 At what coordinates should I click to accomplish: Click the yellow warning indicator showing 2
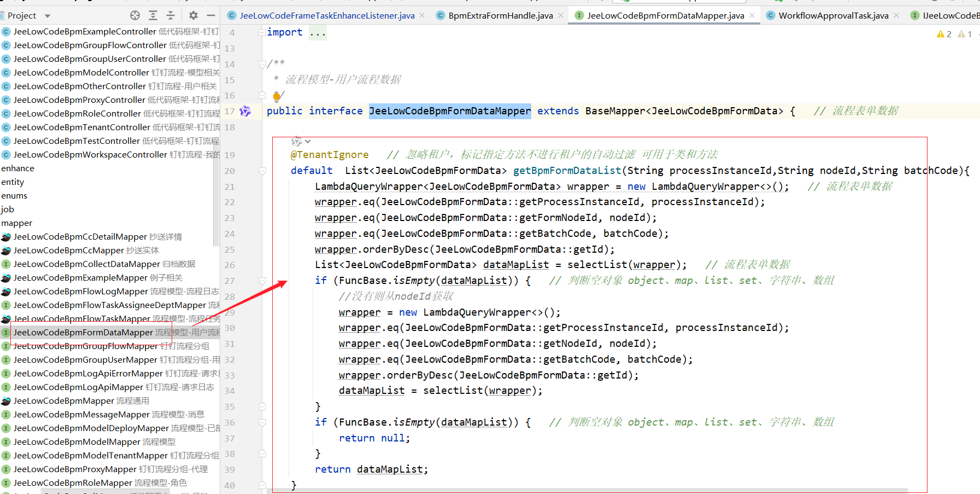[x=944, y=34]
